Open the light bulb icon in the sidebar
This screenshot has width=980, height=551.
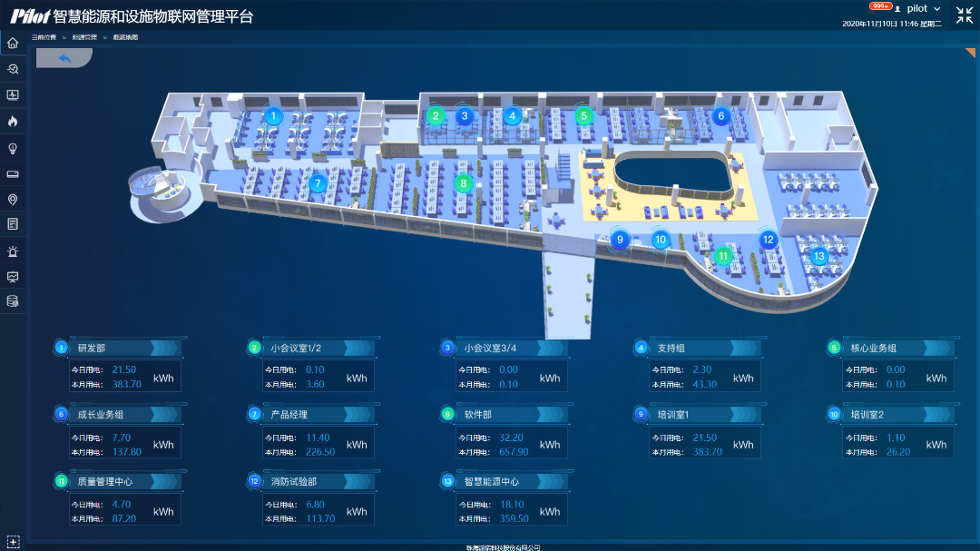tap(13, 148)
